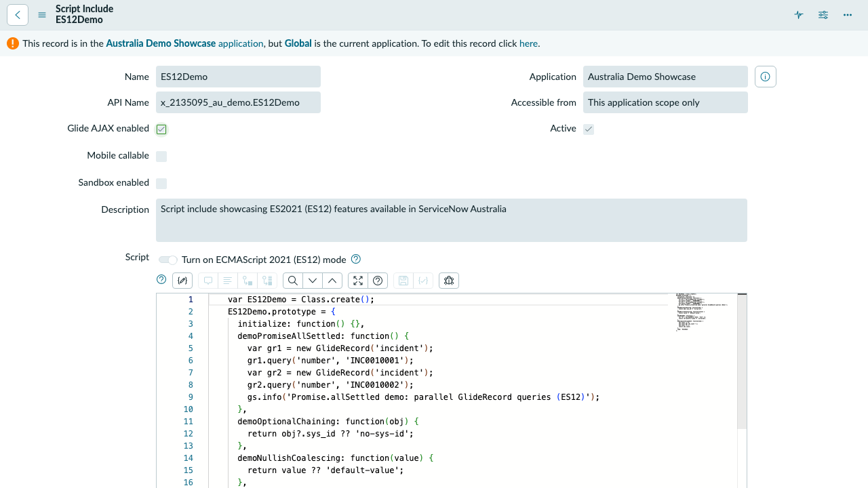The image size is (868, 488).
Task: Toggle full screen script editor
Action: (358, 281)
